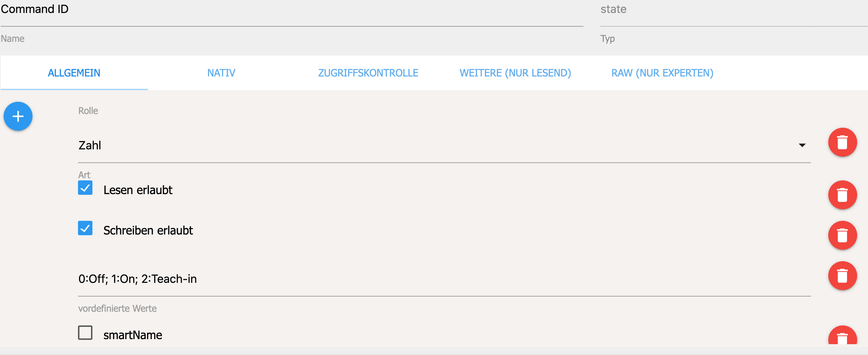Remove the vordefinierte Werte row via trash icon
Screen dimensions: 868x355
coord(842,276)
